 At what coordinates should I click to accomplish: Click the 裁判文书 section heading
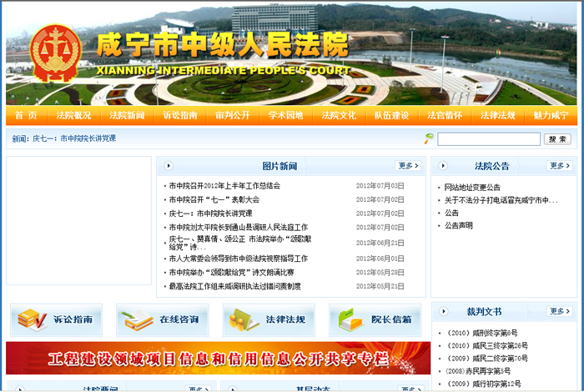484,312
